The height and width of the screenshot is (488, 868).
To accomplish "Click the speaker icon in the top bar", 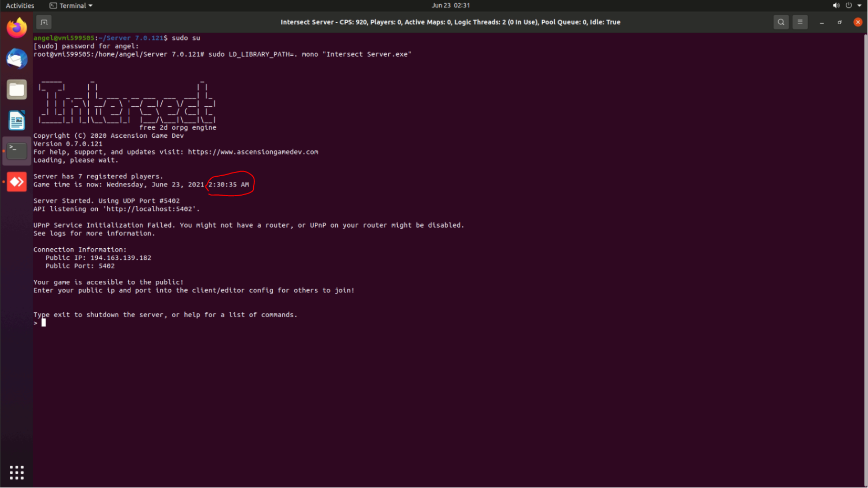I will (837, 5).
